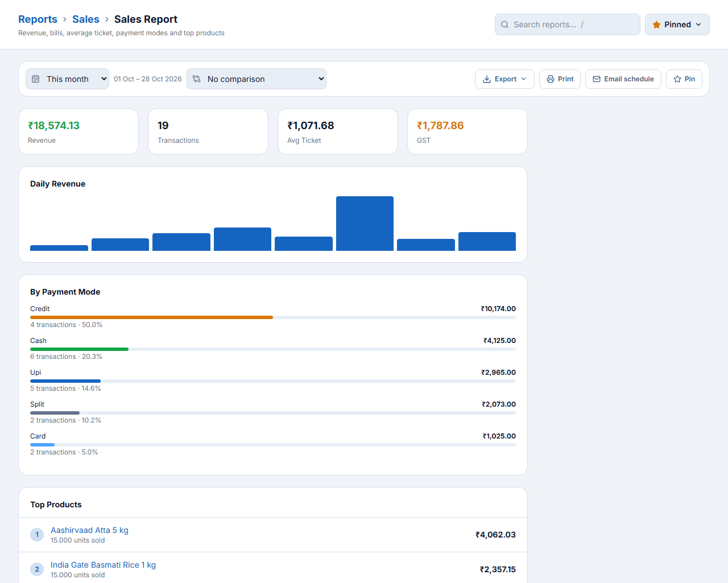Click the By Payment Mode heading
728x583 pixels.
coord(65,292)
